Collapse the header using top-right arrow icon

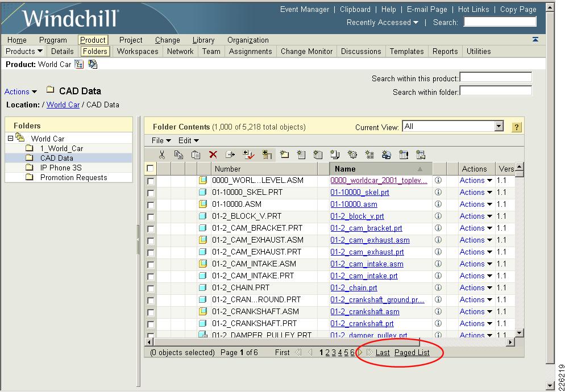tap(535, 40)
